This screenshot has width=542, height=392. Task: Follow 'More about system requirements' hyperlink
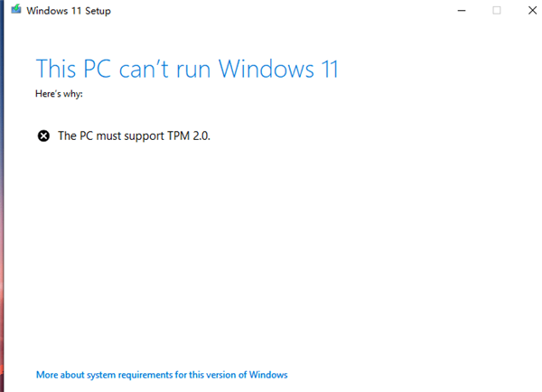162,374
